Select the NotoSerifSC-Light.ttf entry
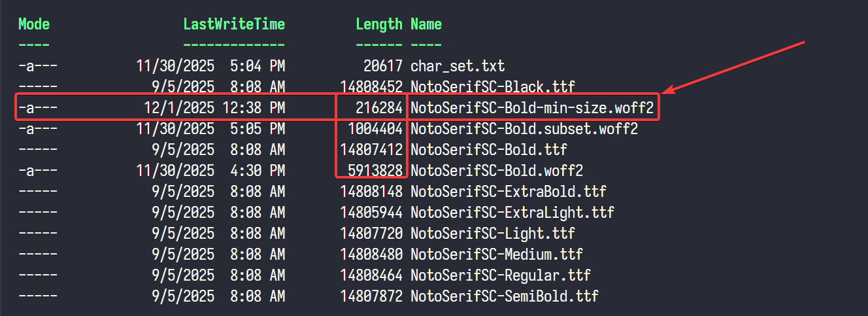The image size is (868, 316). 493,234
